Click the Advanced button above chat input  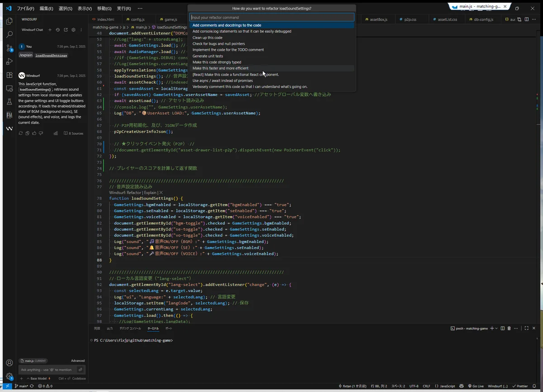point(78,361)
